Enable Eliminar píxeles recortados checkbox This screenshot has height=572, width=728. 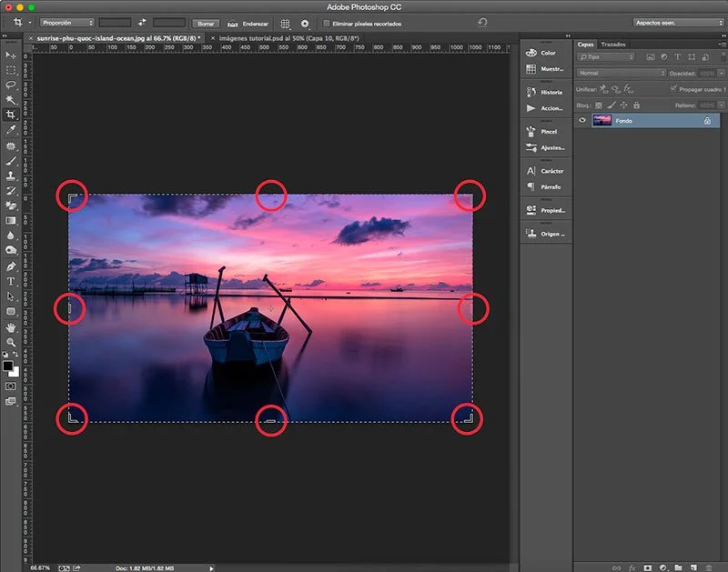click(327, 22)
